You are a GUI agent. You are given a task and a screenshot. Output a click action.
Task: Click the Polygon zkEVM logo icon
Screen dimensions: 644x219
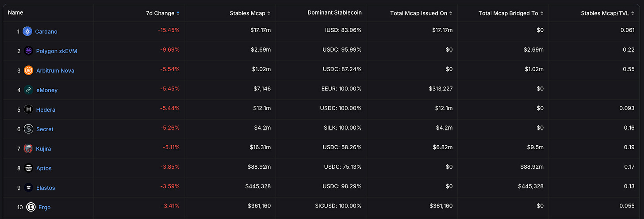pos(29,51)
